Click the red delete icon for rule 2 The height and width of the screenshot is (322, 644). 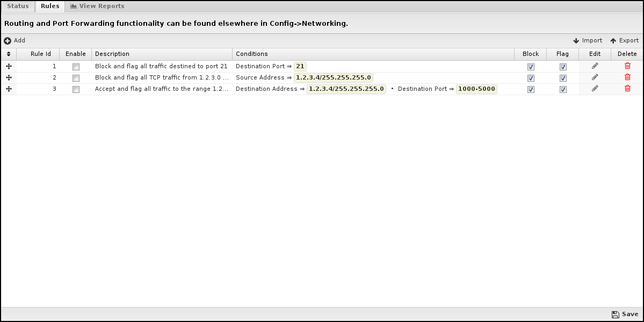click(x=627, y=77)
